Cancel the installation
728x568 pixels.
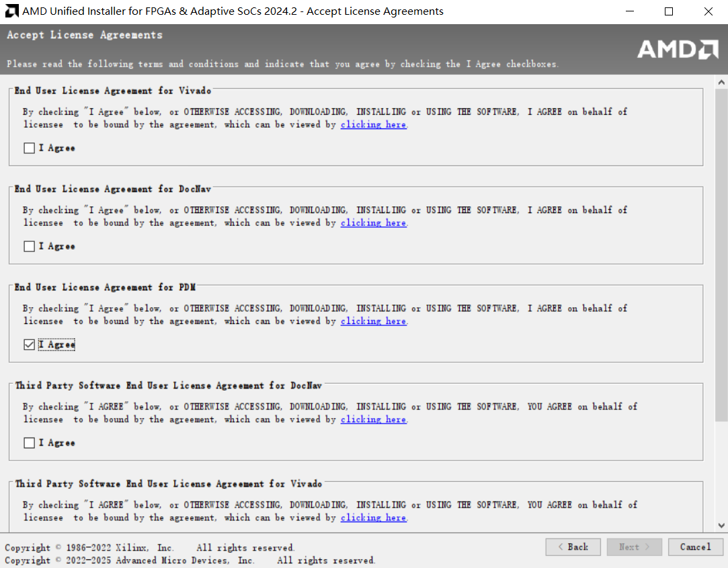pos(696,547)
